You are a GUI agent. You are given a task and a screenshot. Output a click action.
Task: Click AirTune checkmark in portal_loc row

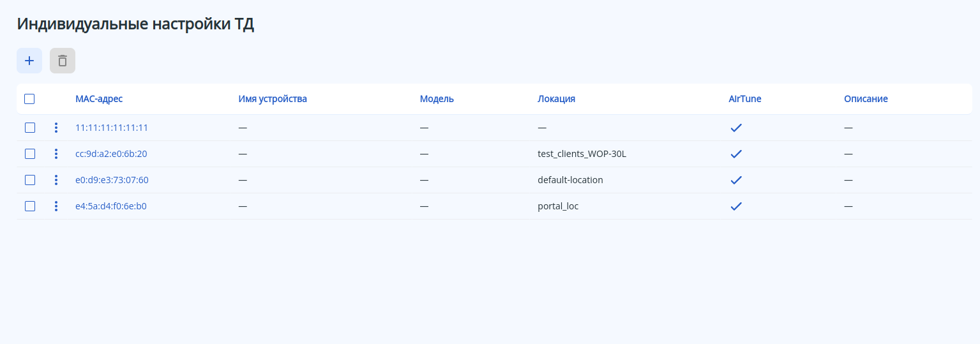click(x=736, y=206)
